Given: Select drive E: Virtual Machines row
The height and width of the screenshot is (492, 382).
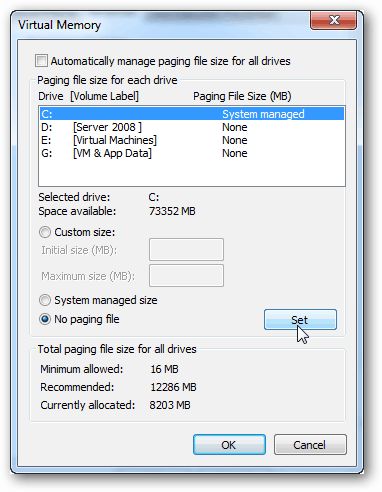Looking at the screenshot, I should point(192,140).
